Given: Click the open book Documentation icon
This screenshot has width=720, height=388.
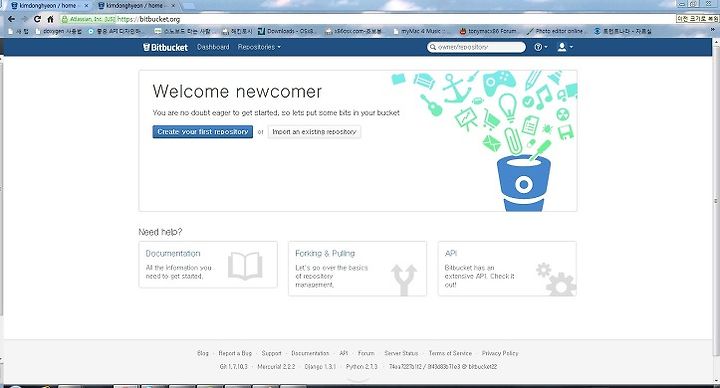Looking at the screenshot, I should 245,266.
